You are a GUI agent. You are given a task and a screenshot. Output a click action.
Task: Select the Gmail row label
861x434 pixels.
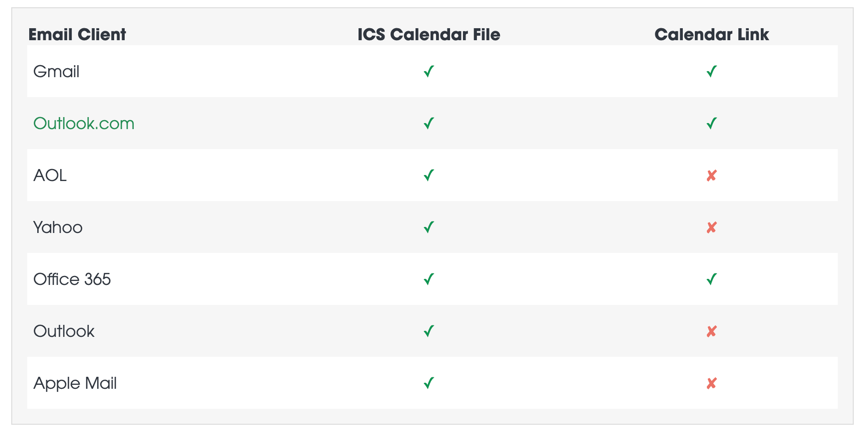56,72
